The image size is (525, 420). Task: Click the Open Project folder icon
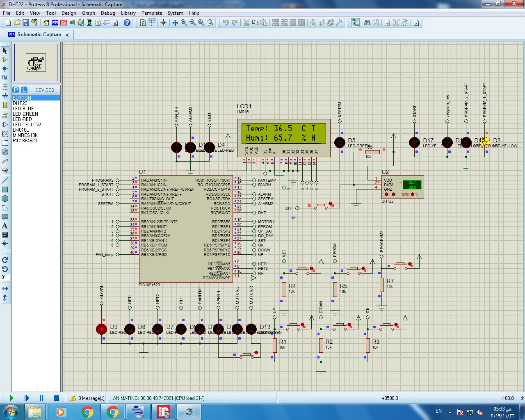[x=17, y=23]
